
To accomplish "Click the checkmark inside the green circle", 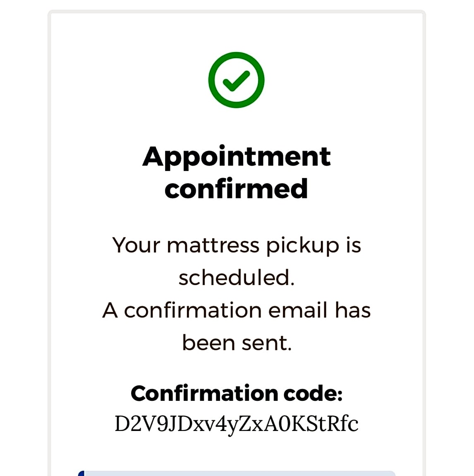I will [237, 81].
